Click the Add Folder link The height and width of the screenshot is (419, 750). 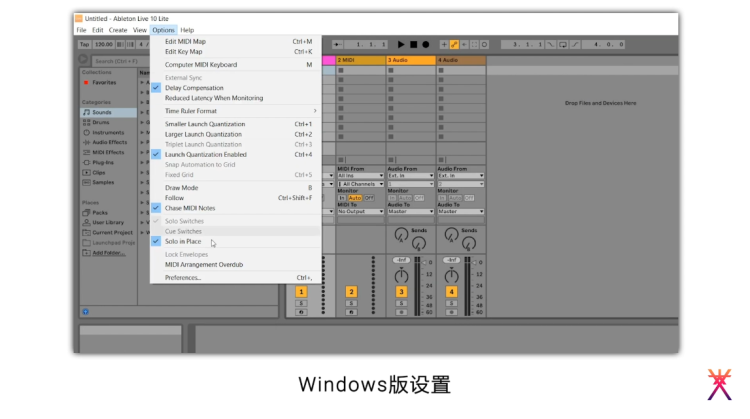[109, 253]
